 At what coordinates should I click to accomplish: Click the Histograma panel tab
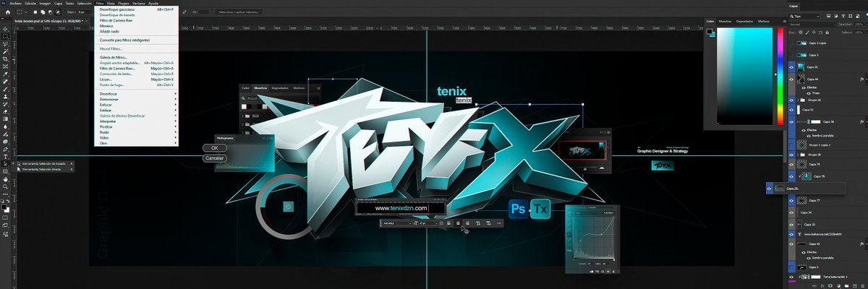(226, 137)
